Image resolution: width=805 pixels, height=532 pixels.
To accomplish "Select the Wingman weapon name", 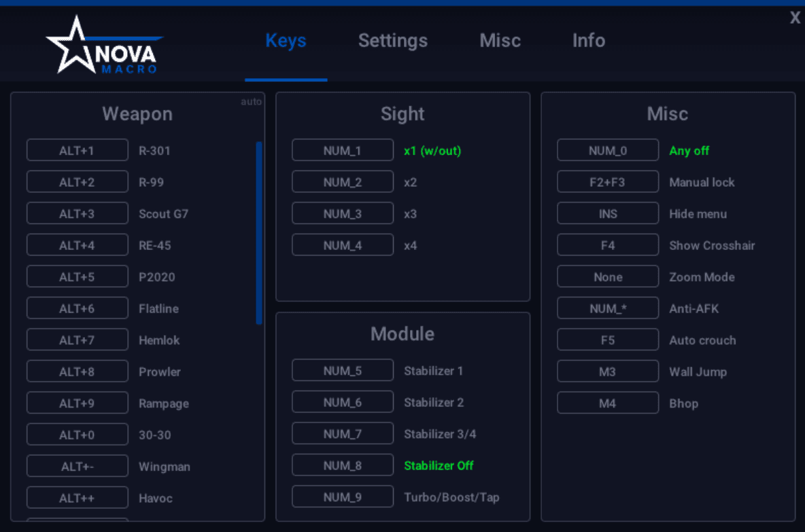I will 165,467.
